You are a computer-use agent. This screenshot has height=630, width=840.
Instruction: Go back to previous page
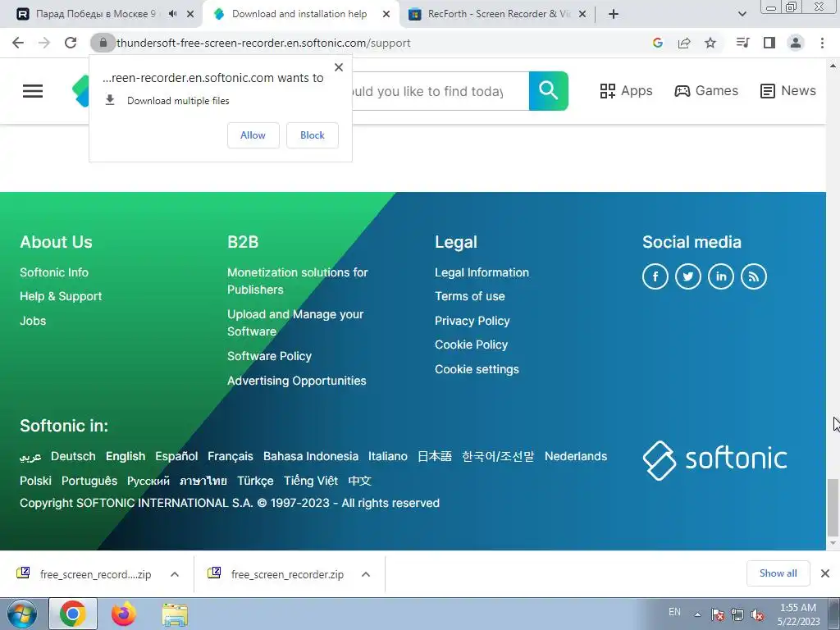18,43
